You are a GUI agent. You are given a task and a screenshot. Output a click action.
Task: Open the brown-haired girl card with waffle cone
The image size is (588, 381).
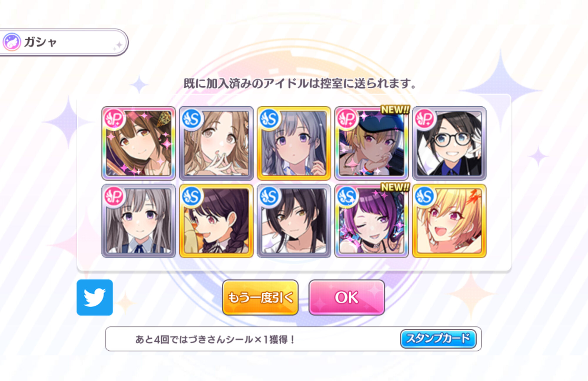(x=138, y=143)
